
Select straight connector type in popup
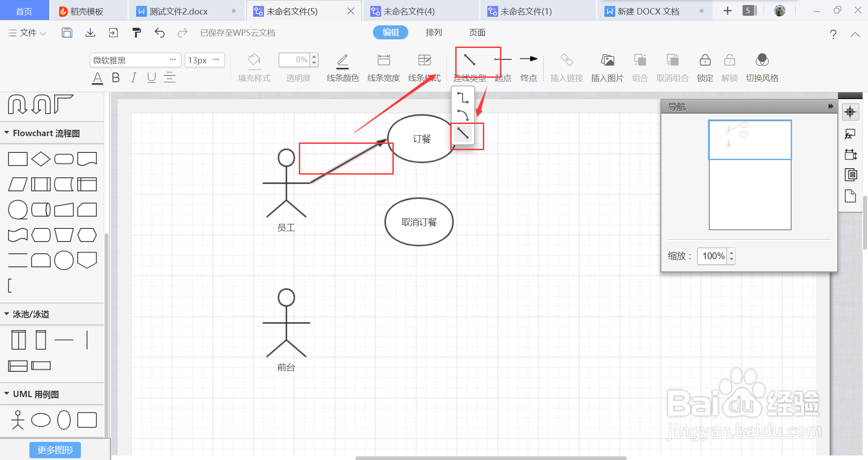(x=462, y=133)
